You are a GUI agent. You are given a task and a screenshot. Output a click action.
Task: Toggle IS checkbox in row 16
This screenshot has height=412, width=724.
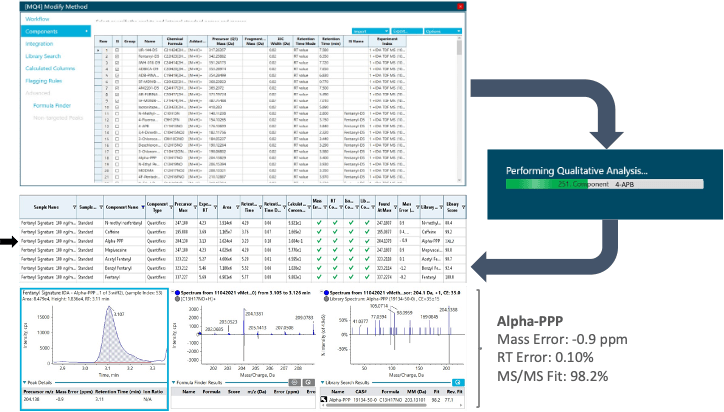click(118, 147)
